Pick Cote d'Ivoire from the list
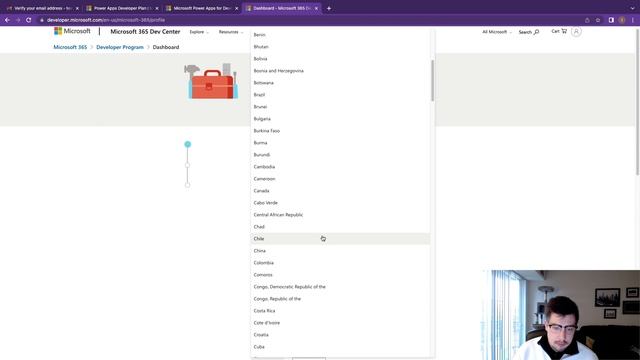The height and width of the screenshot is (360, 640). (340, 323)
